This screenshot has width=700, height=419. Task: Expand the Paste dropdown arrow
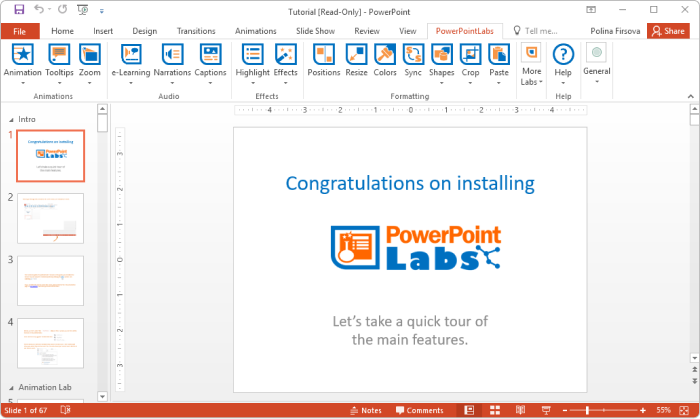point(499,83)
